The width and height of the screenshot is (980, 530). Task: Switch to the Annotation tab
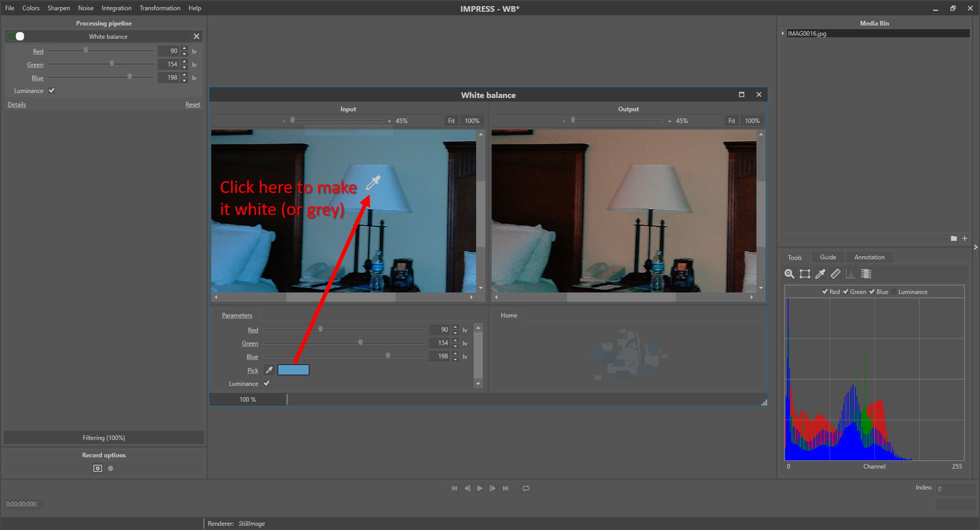869,257
